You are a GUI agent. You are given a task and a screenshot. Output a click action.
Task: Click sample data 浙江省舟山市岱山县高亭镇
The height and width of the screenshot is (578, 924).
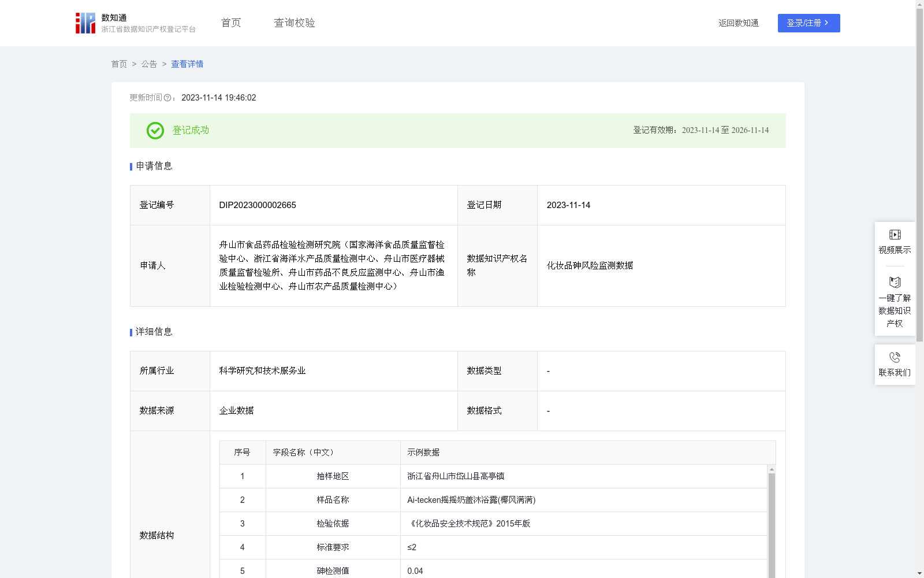(456, 476)
